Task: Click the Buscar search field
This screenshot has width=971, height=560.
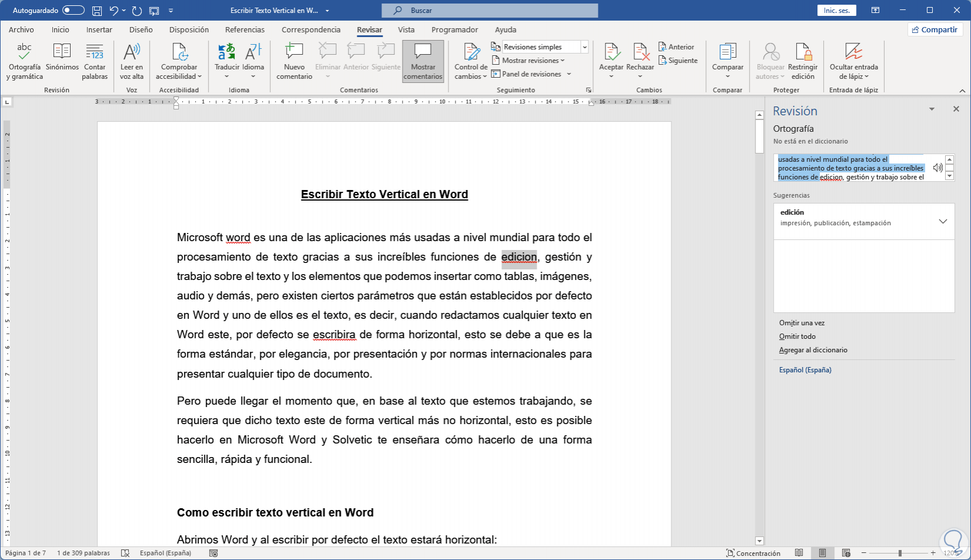Action: (x=490, y=11)
